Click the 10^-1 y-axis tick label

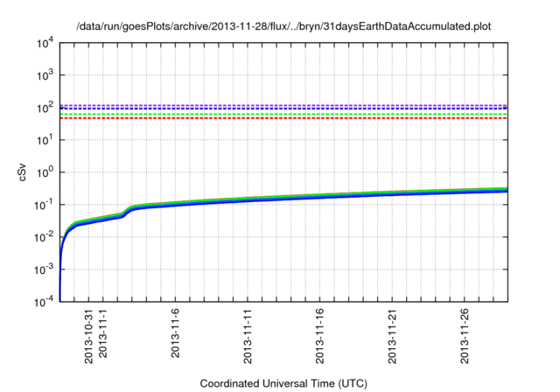pyautogui.click(x=45, y=205)
